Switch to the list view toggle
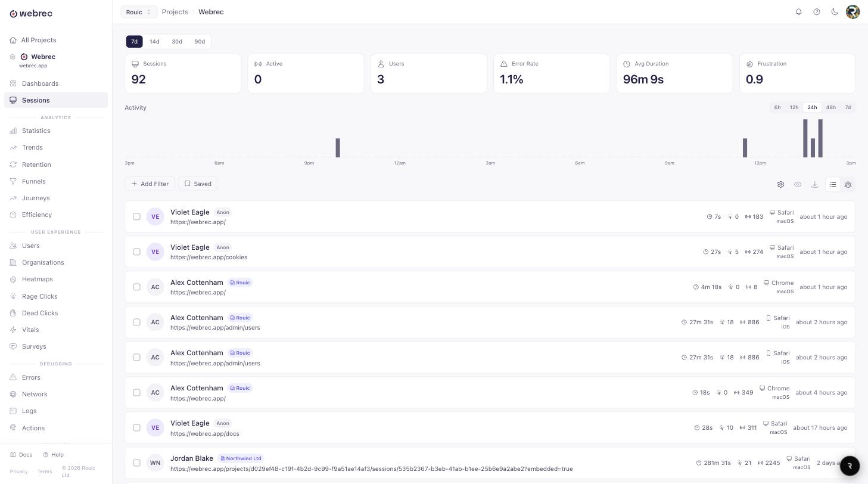This screenshot has width=868, height=484. pos(833,184)
